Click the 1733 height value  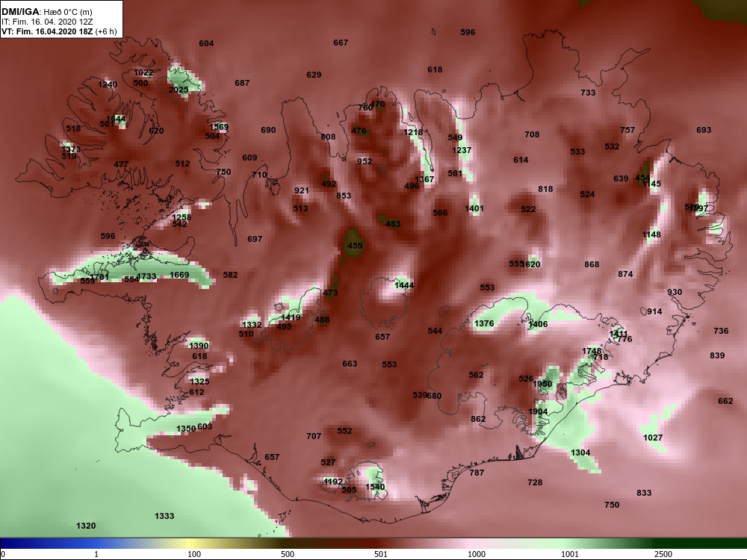pos(146,276)
